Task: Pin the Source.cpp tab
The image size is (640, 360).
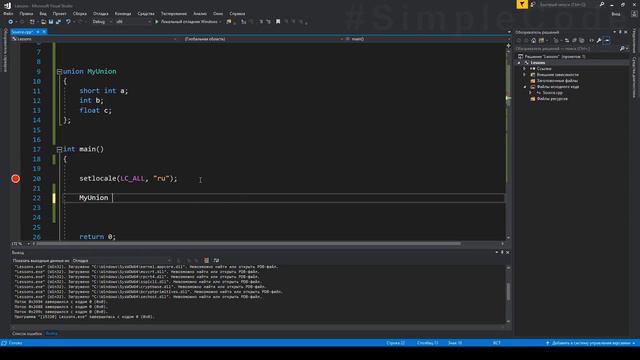Action: click(x=38, y=32)
